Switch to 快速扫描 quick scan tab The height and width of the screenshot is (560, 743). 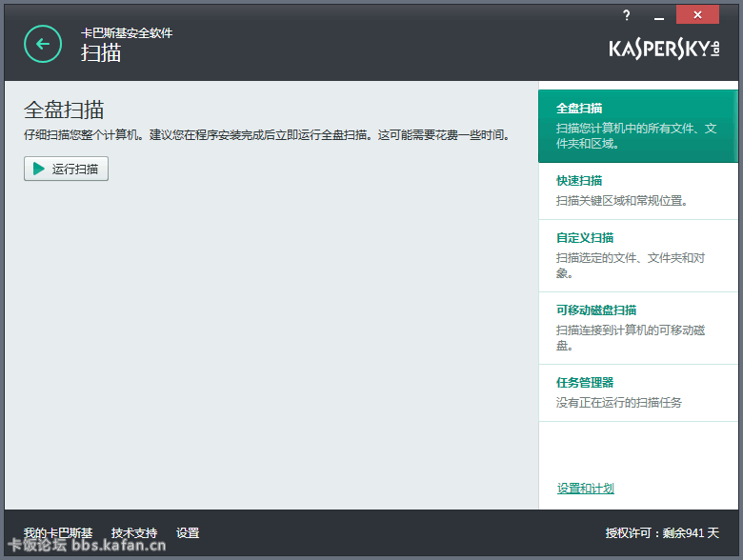638,190
